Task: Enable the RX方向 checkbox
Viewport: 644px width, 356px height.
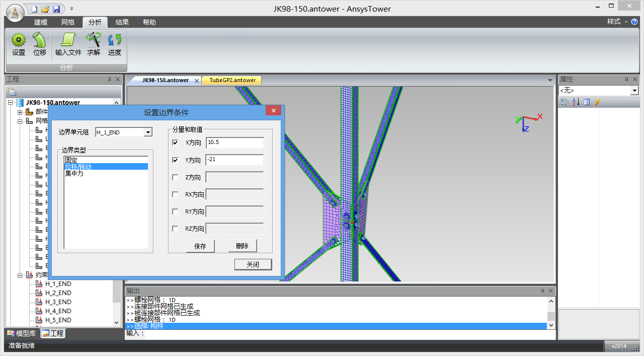Action: point(175,194)
